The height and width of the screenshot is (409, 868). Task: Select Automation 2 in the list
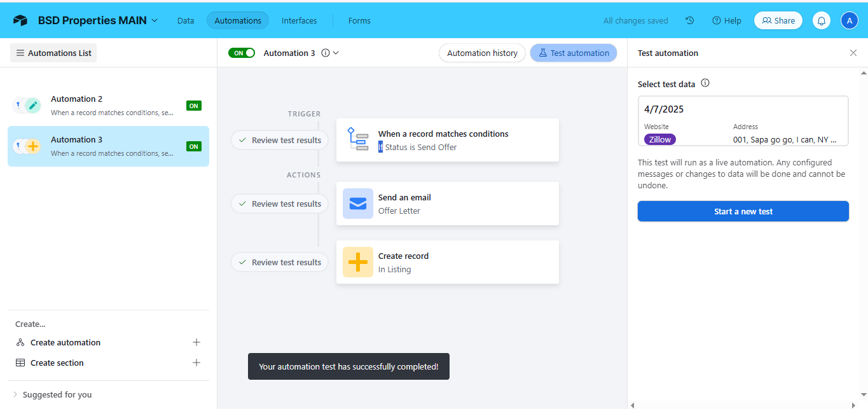coord(108,106)
